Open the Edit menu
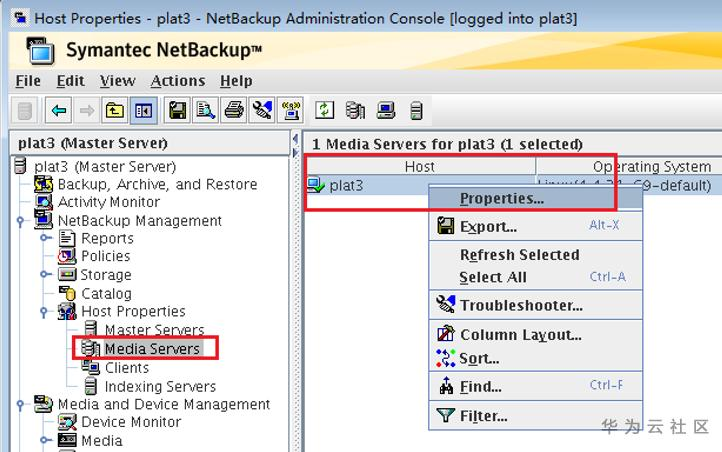The image size is (722, 452). 70,81
